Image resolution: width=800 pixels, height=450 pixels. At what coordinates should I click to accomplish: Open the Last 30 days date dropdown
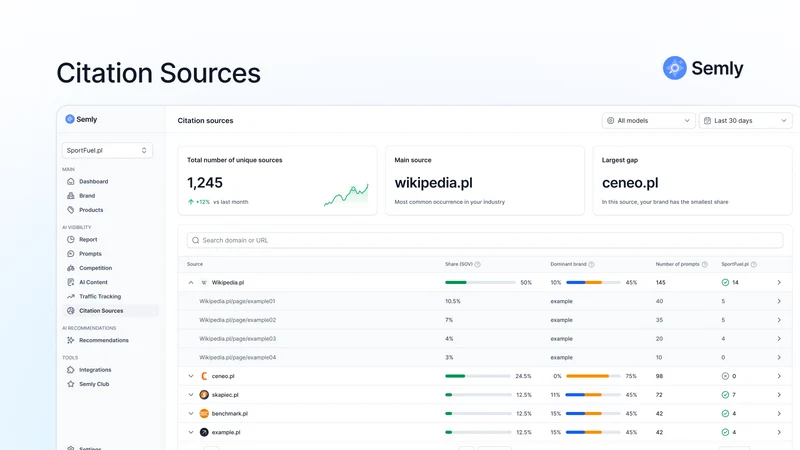(x=745, y=121)
